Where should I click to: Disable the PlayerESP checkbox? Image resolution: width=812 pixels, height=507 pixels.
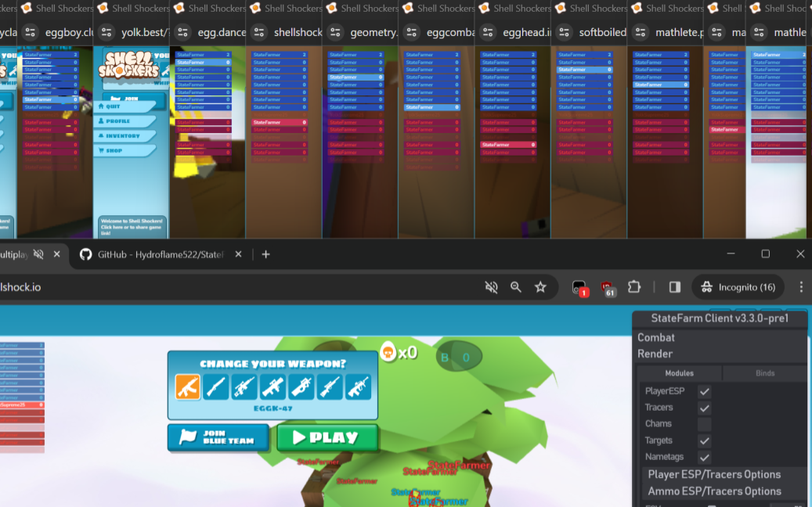click(704, 392)
